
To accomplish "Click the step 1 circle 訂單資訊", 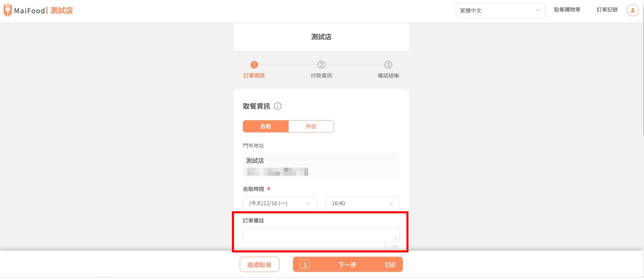I will tap(254, 65).
